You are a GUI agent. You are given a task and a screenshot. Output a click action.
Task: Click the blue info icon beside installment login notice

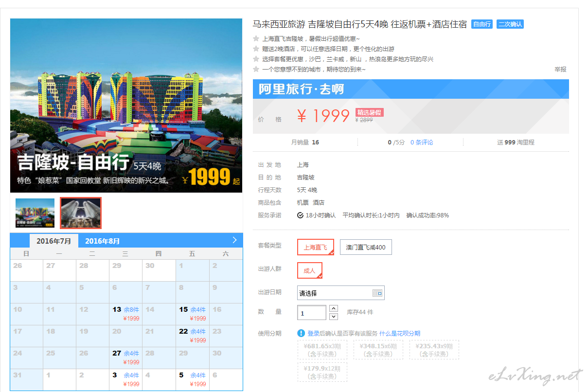point(301,333)
